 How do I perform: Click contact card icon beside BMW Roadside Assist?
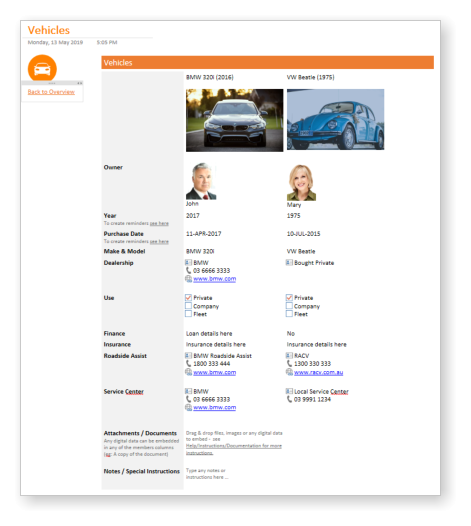point(189,355)
